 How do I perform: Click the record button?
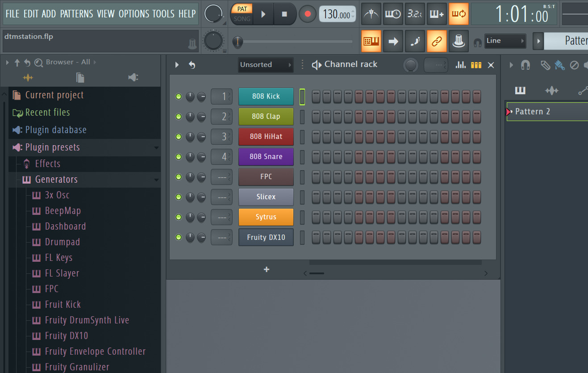click(x=307, y=14)
